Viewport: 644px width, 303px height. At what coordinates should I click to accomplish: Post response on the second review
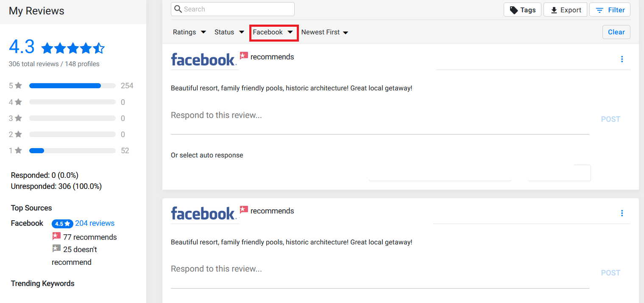click(x=611, y=273)
